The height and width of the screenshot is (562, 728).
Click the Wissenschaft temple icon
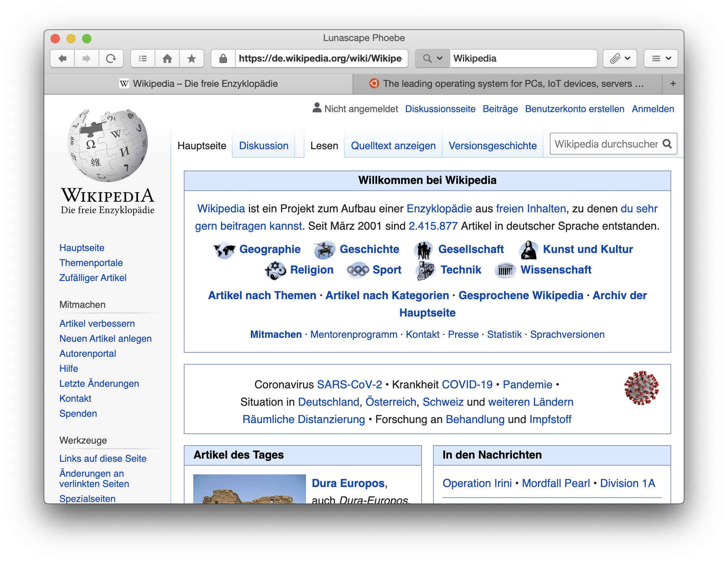505,270
